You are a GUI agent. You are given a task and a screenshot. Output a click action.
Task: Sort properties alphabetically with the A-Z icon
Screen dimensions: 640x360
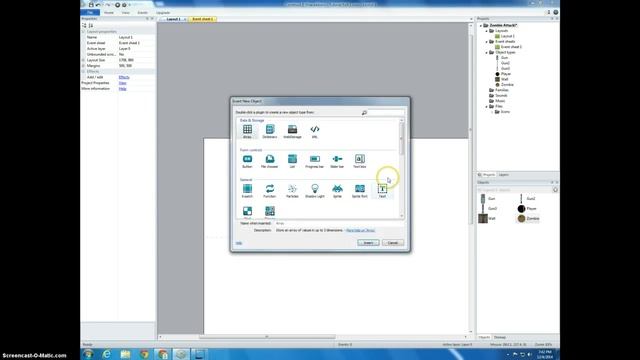pos(91,25)
